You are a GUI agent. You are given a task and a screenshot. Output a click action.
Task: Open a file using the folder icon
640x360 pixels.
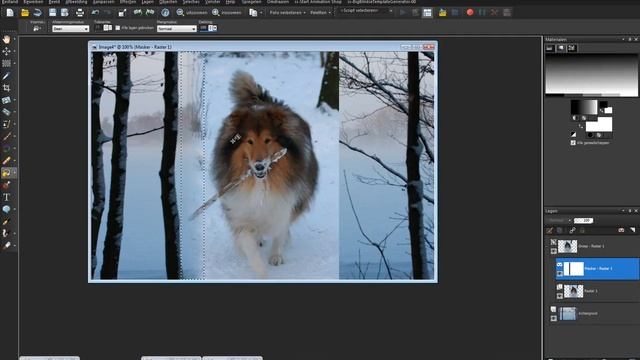tap(25, 13)
